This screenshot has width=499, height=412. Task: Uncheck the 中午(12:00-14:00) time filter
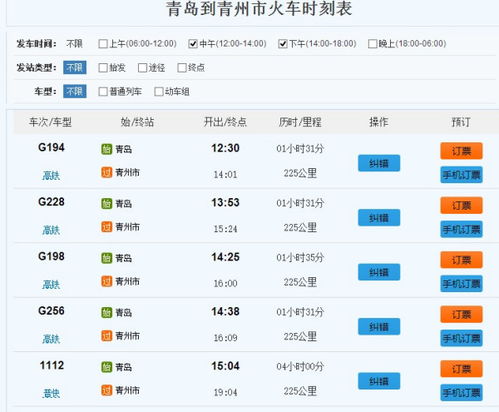pyautogui.click(x=193, y=44)
